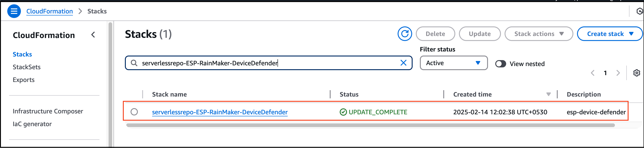Open StackSets in the sidebar

tap(27, 67)
